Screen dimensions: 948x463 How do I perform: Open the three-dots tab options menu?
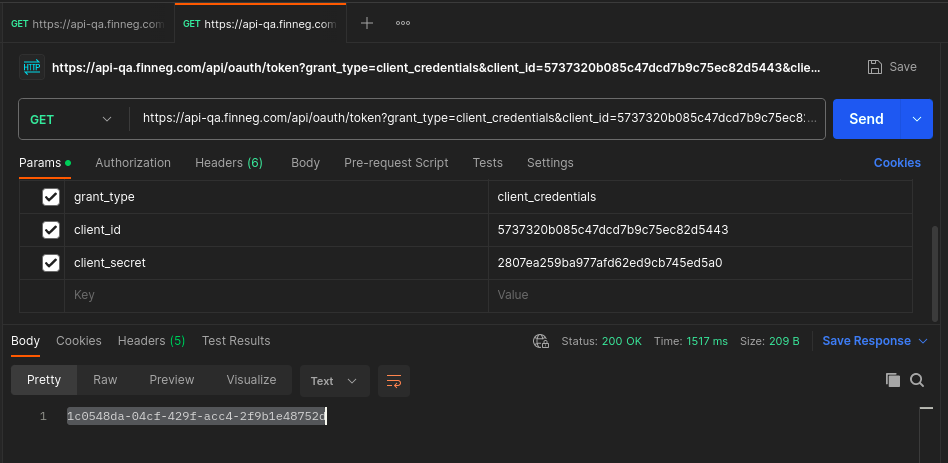point(403,22)
